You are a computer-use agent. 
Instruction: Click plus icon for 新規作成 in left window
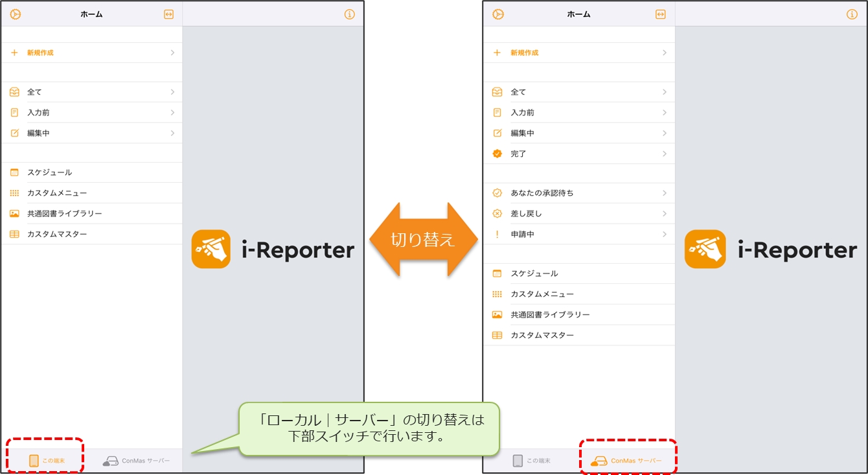[x=15, y=52]
